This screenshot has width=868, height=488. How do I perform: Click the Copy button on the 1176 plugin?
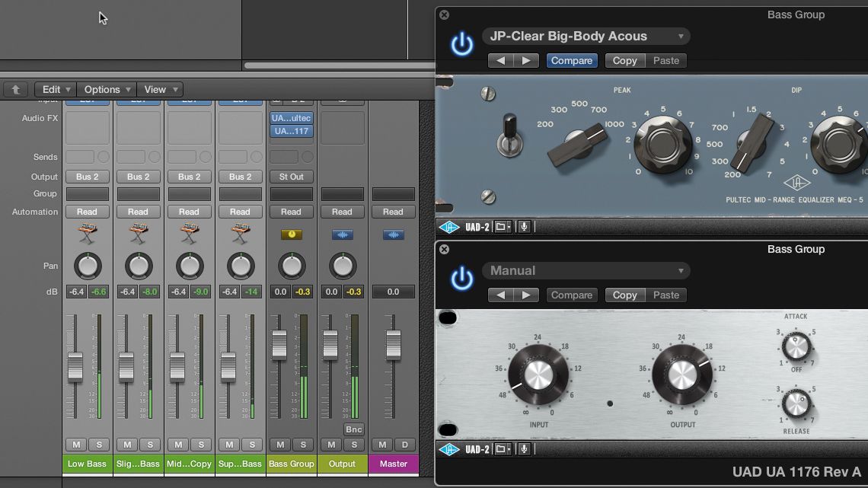click(624, 295)
